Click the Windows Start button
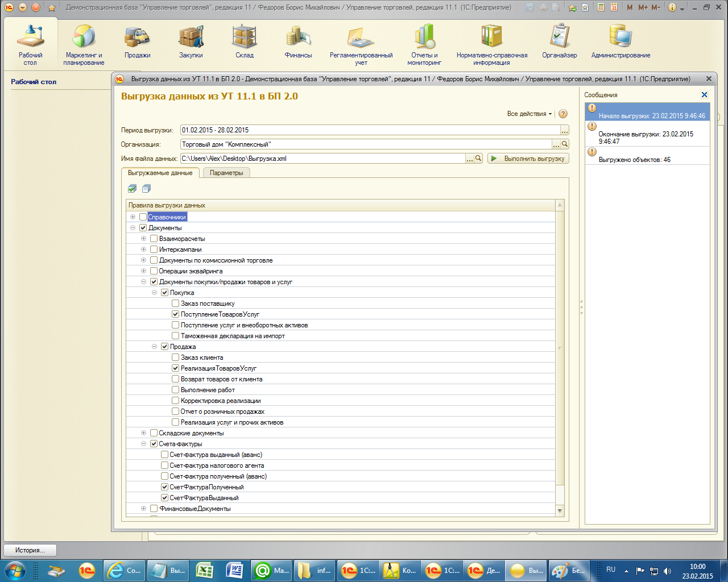The height and width of the screenshot is (582, 728). click(14, 570)
